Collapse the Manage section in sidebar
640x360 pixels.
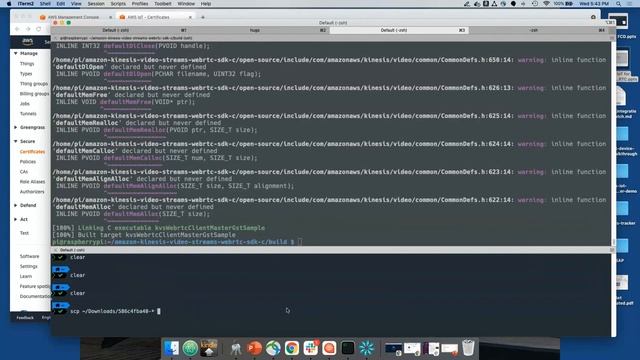[16, 53]
